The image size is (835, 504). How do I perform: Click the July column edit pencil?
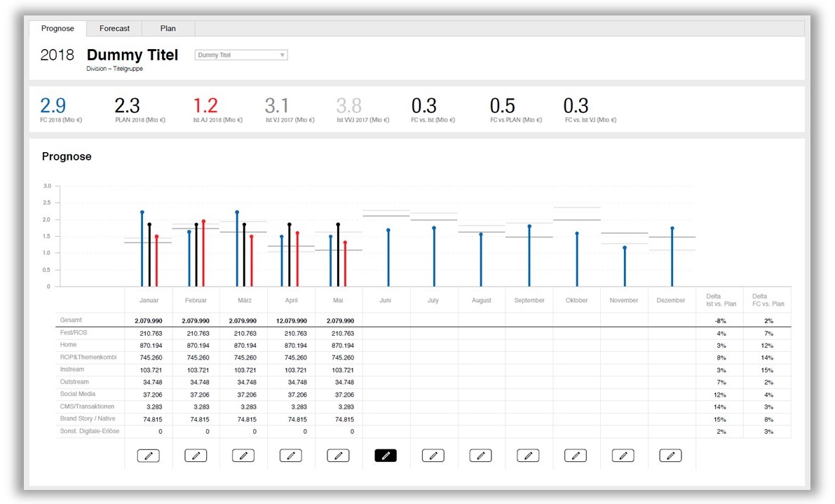tap(433, 456)
